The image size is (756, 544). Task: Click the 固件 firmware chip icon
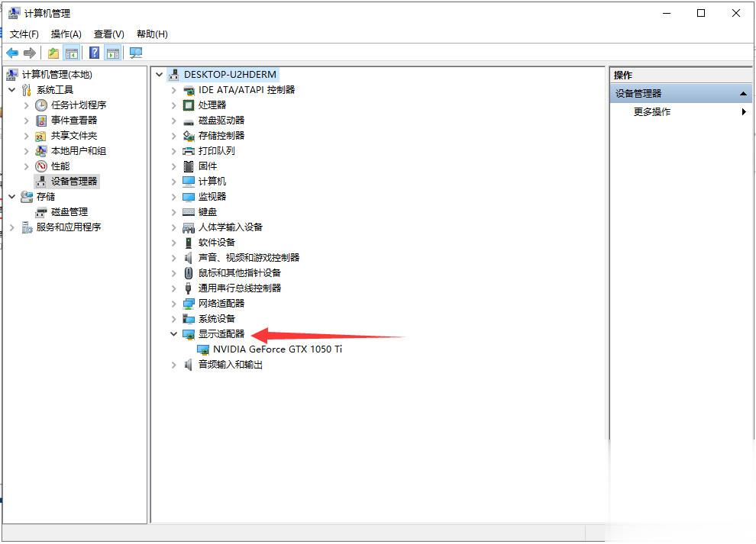[x=189, y=166]
